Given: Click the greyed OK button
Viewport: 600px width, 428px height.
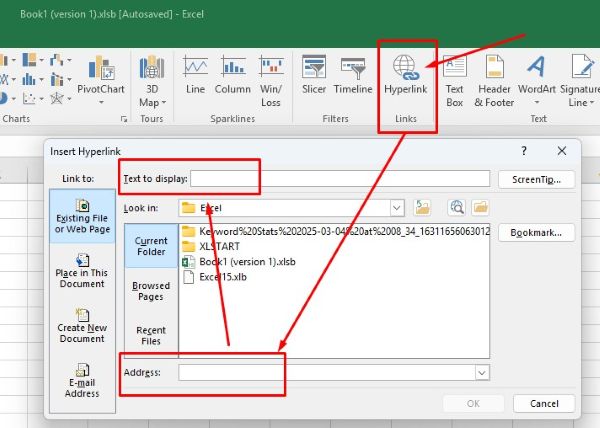Looking at the screenshot, I should point(473,403).
